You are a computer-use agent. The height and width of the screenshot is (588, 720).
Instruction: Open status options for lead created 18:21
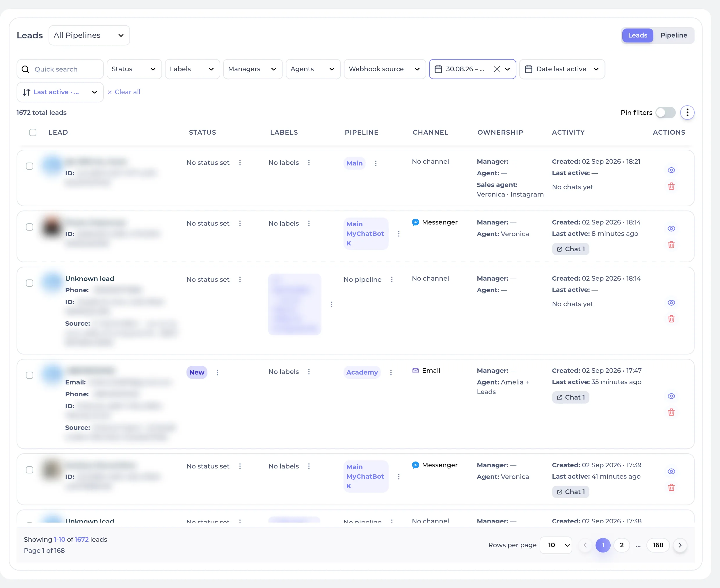[240, 163]
